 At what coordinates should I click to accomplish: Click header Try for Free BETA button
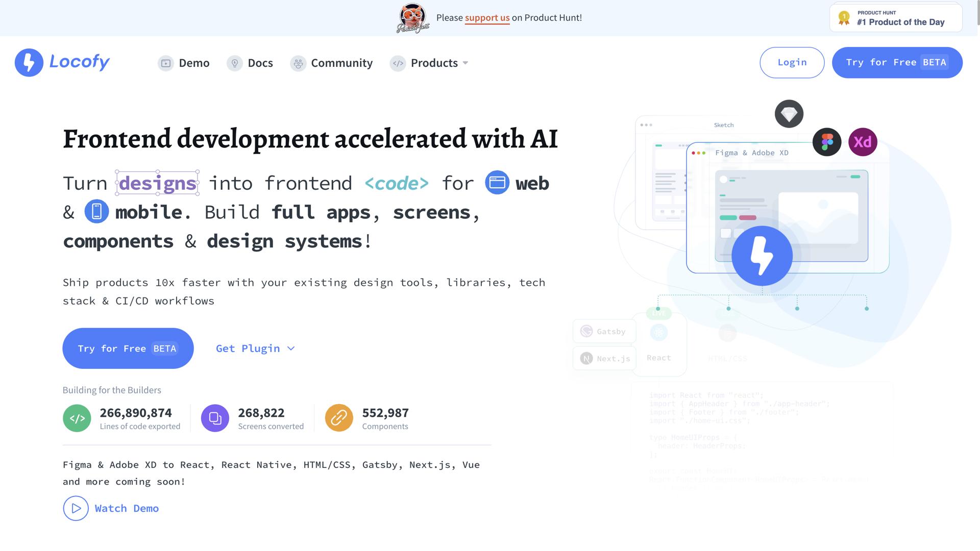(897, 63)
